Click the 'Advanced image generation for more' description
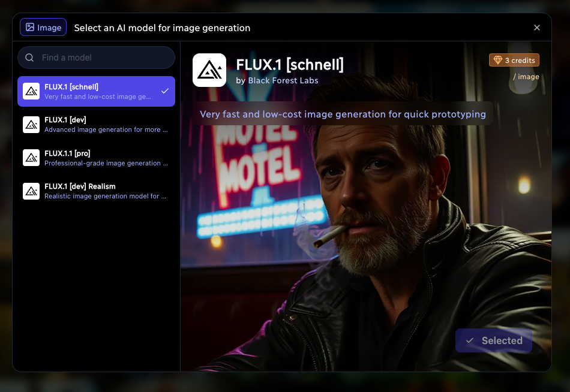The height and width of the screenshot is (392, 570). pos(106,129)
